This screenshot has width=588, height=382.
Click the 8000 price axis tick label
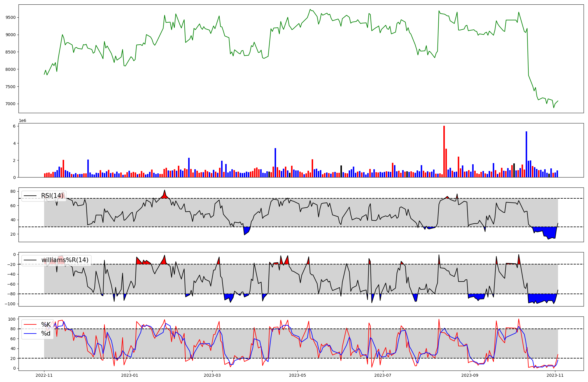pos(11,69)
